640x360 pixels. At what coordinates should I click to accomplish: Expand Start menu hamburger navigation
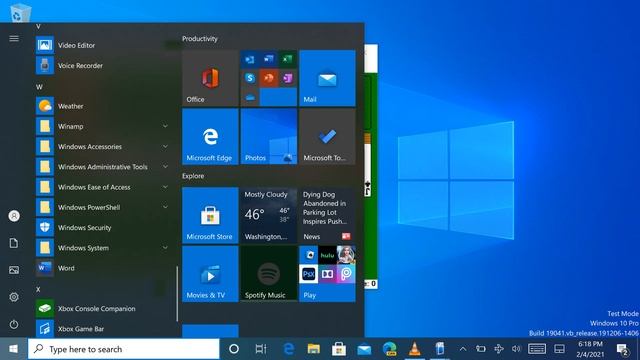14,38
